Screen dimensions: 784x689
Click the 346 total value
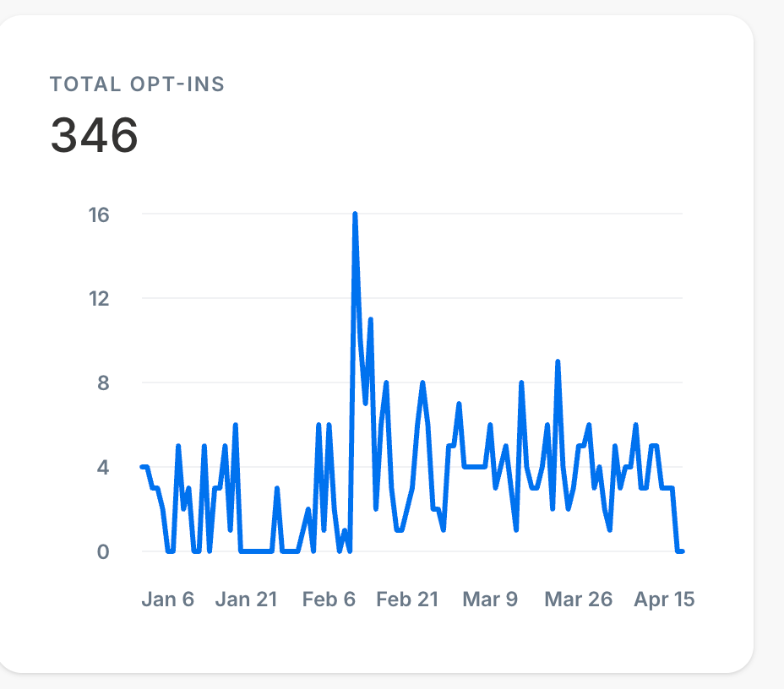pyautogui.click(x=95, y=135)
